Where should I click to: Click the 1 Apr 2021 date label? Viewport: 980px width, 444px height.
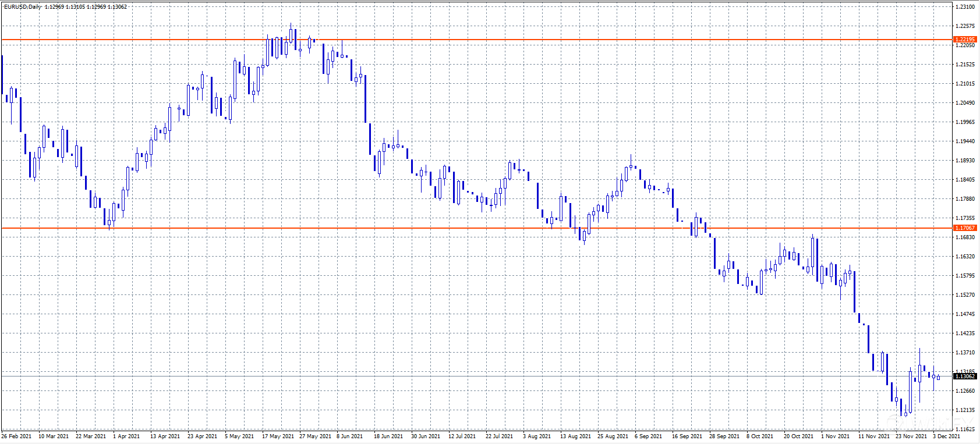click(x=126, y=436)
